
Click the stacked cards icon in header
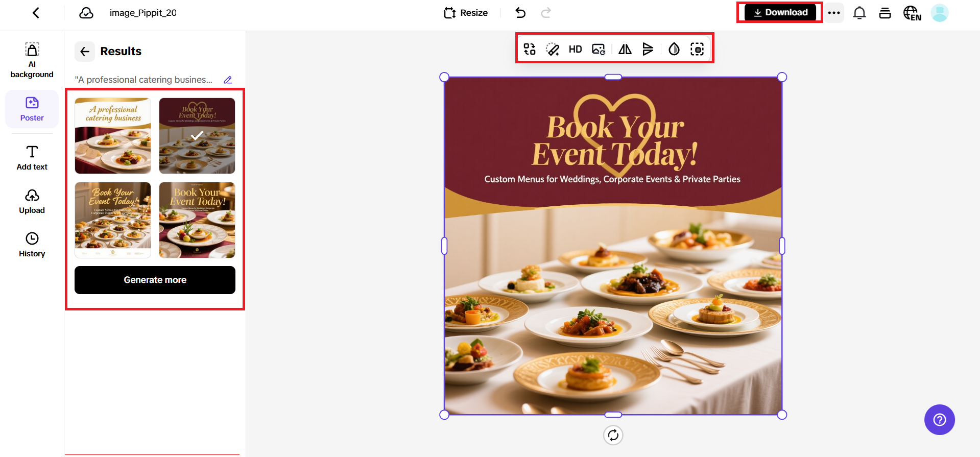tap(885, 13)
